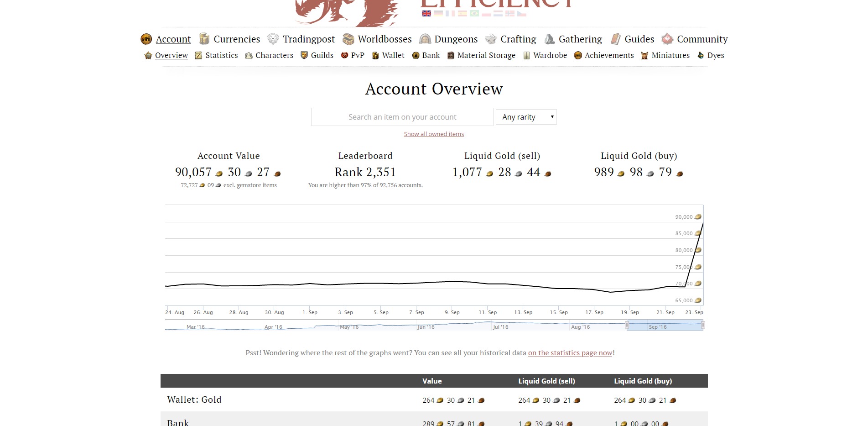Click the Currencies icon
Screen dimensions: 868x426
click(204, 39)
